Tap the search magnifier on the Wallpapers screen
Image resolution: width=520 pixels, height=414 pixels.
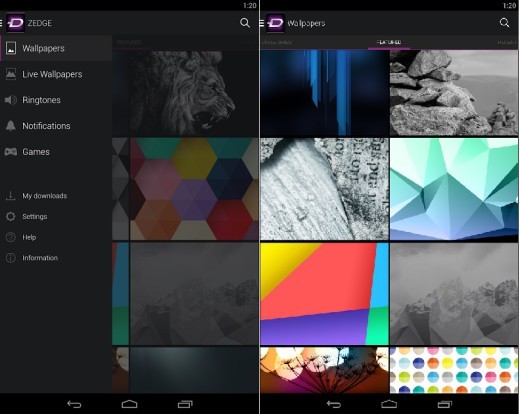pos(504,23)
